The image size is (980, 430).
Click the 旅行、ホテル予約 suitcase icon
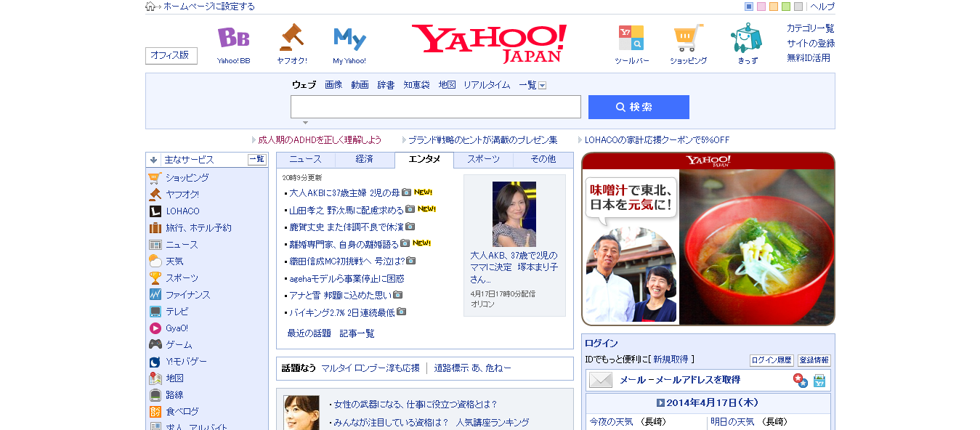[155, 228]
